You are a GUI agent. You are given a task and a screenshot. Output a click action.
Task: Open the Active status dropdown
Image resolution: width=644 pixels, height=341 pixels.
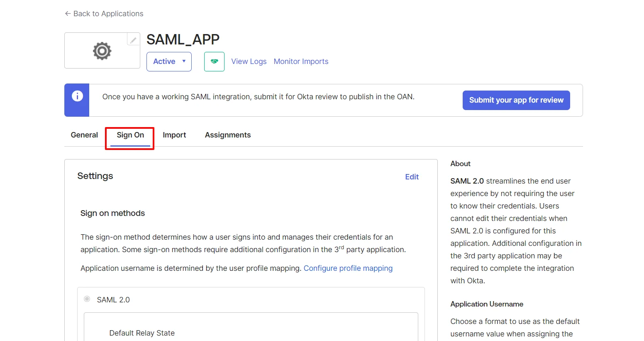click(x=168, y=61)
